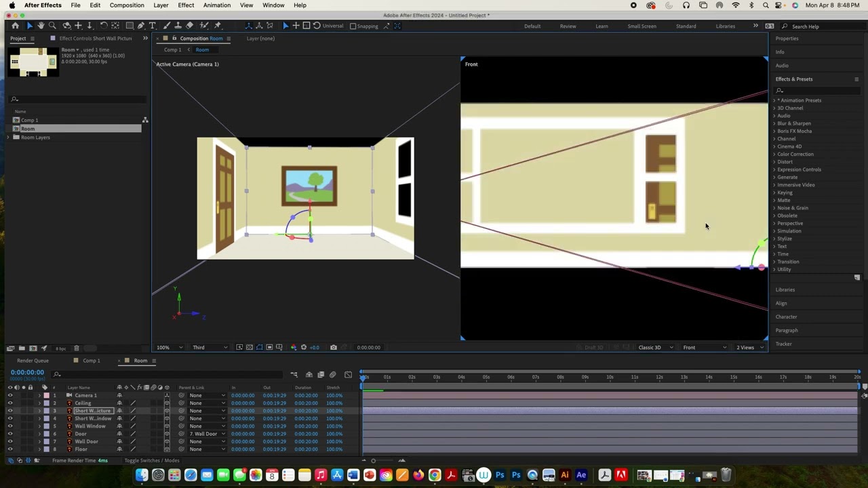Open the Door layer parent dropdown
The image size is (868, 488).
[x=207, y=434]
